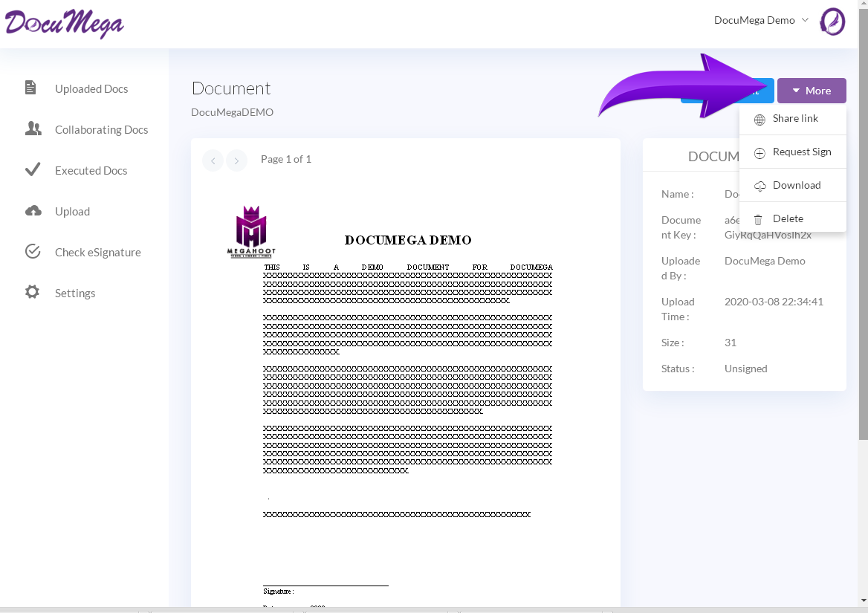The width and height of the screenshot is (868, 613).
Task: Click the 'Page 1 of 1' indicator
Action: pyautogui.click(x=285, y=159)
